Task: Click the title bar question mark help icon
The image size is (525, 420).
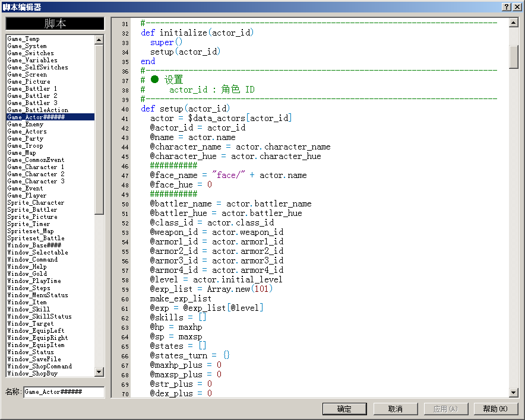Action: 507,7
